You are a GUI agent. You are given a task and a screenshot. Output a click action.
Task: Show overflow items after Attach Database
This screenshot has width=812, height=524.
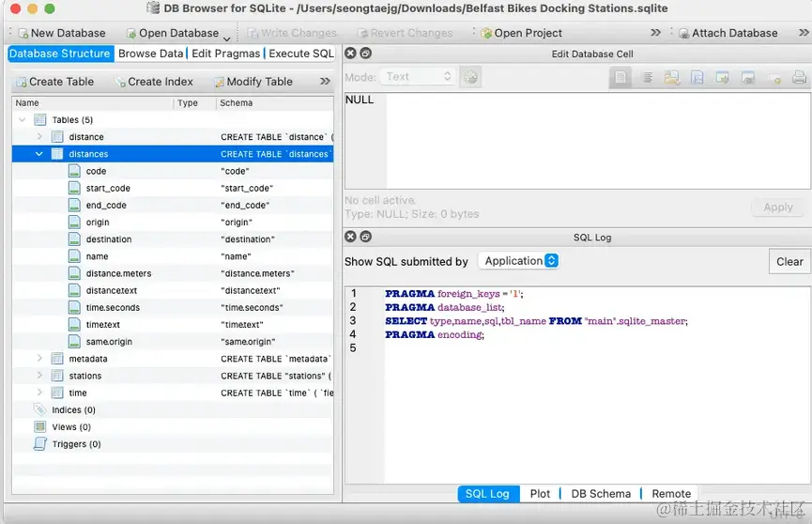point(804,33)
